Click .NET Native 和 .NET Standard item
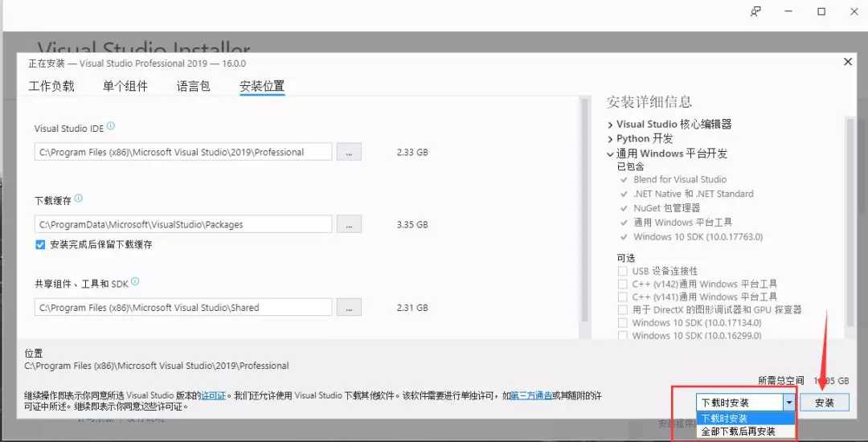This screenshot has width=868, height=442. click(693, 194)
